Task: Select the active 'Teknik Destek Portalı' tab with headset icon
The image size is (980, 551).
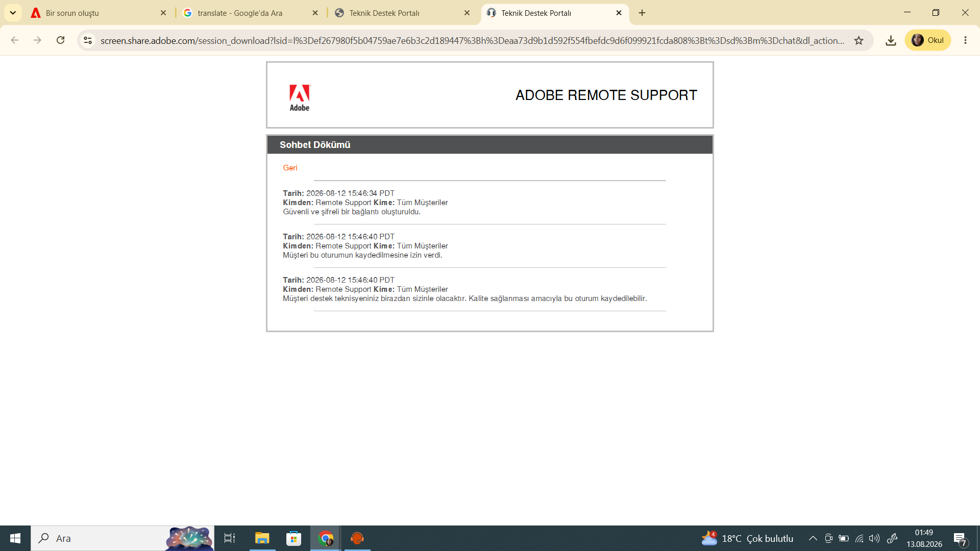Action: [x=554, y=13]
